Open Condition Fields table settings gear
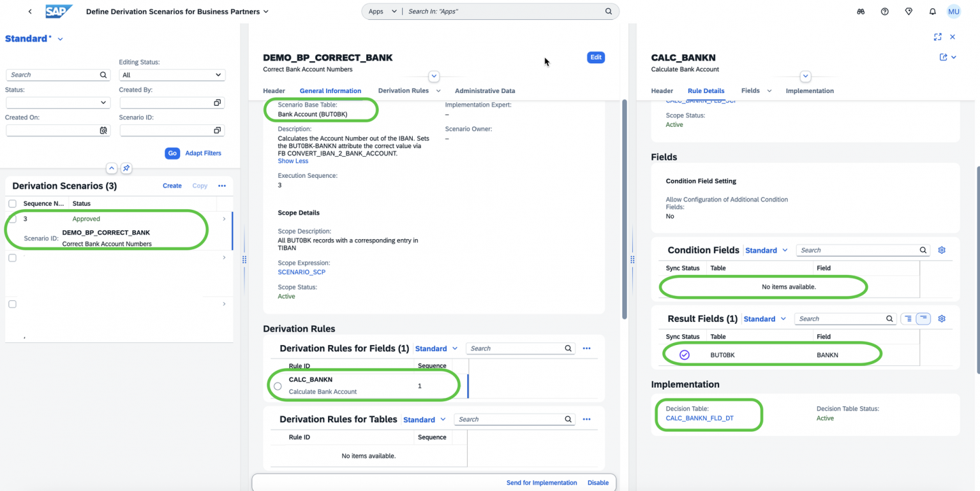The height and width of the screenshot is (491, 980). click(942, 250)
